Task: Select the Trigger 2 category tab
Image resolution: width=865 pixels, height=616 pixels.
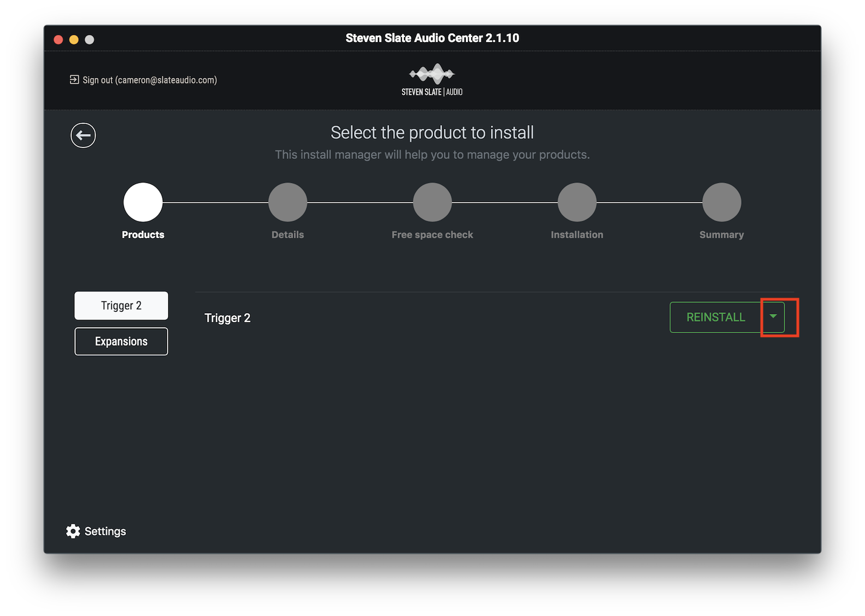Action: tap(121, 305)
